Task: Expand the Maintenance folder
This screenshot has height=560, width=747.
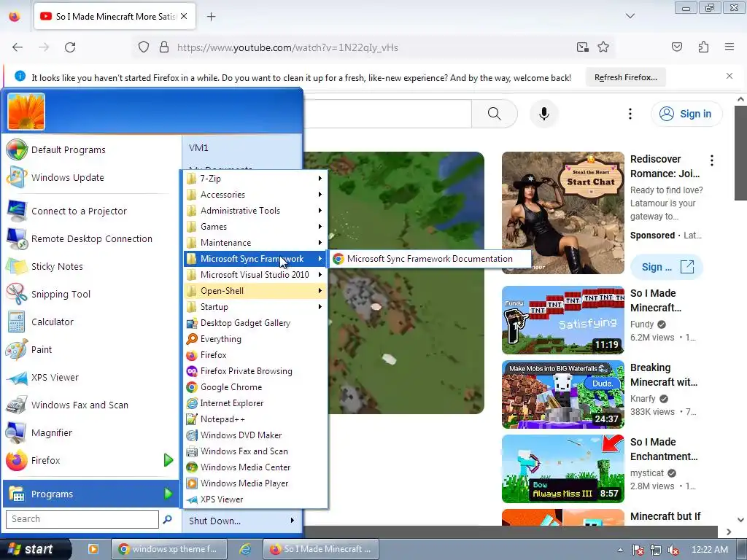Action: pos(255,243)
